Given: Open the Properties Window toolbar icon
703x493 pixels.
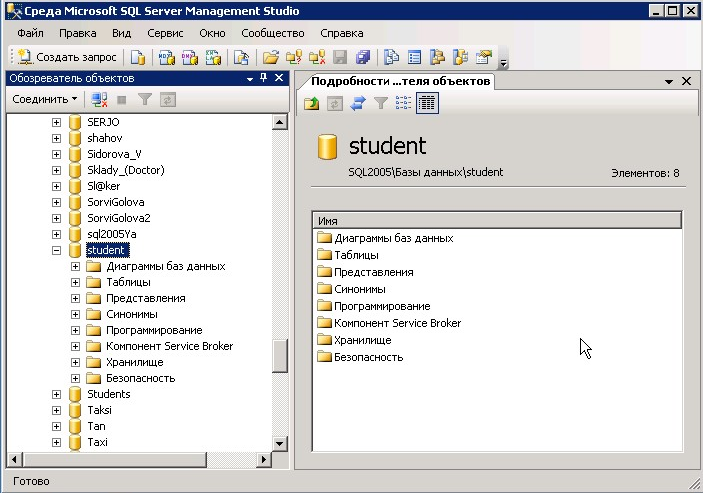Looking at the screenshot, I should pos(484,57).
